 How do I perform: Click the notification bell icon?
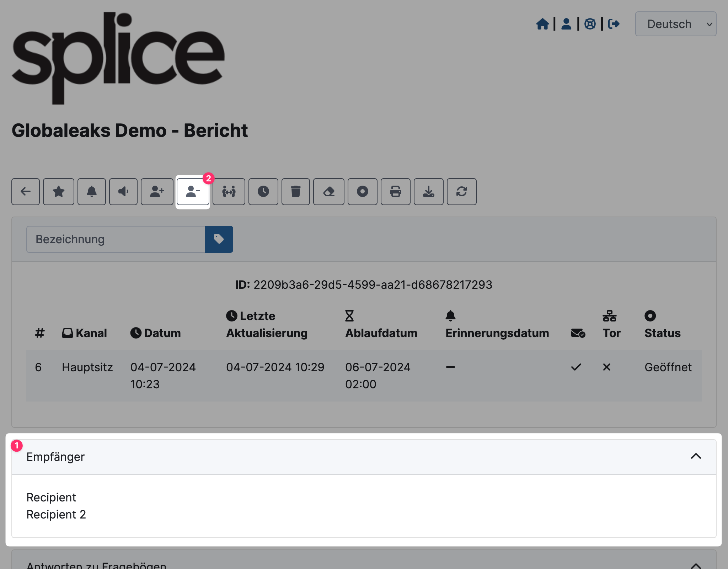tap(91, 192)
